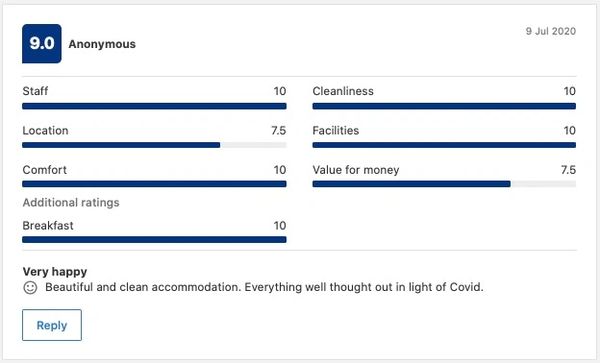Viewport: 600px width, 363px height.
Task: Click the Value for money rating bar
Action: pyautogui.click(x=444, y=184)
